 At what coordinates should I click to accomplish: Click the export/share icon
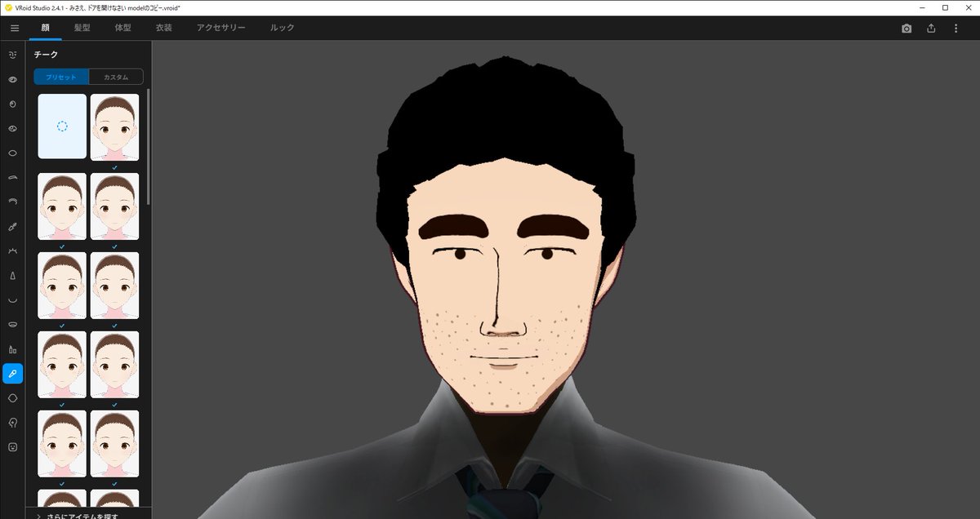(x=931, y=28)
